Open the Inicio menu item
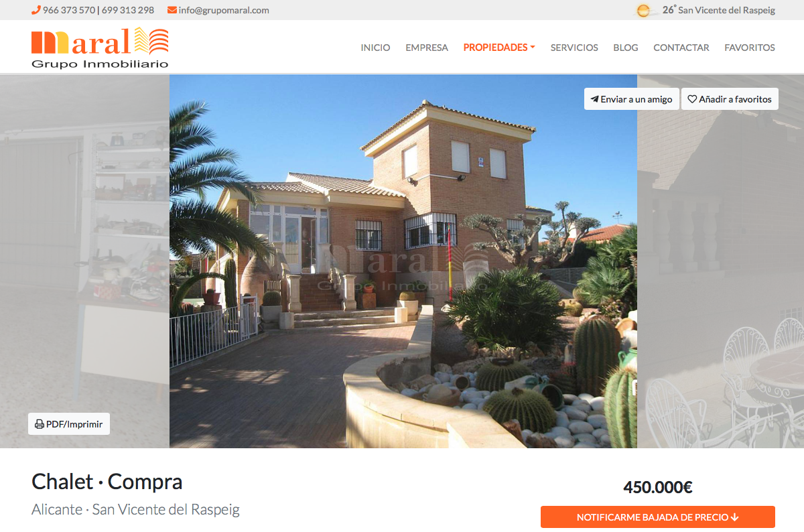Screen dimensions: 804x532 coord(375,48)
